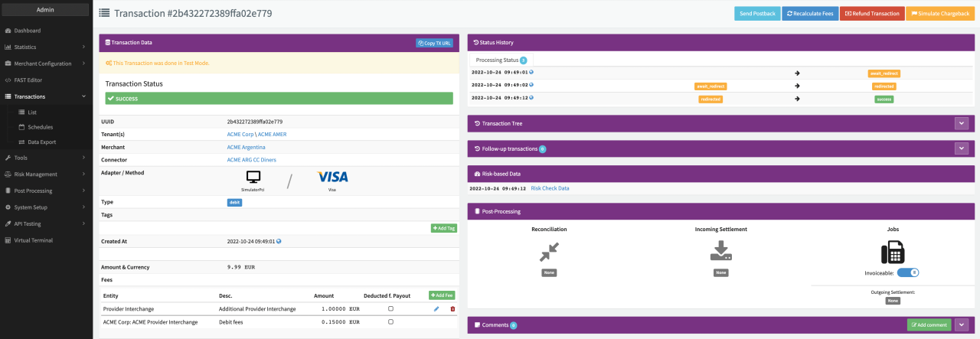Click the Copy TX URL button
Image resolution: width=980 pixels, height=339 pixels.
pos(434,43)
